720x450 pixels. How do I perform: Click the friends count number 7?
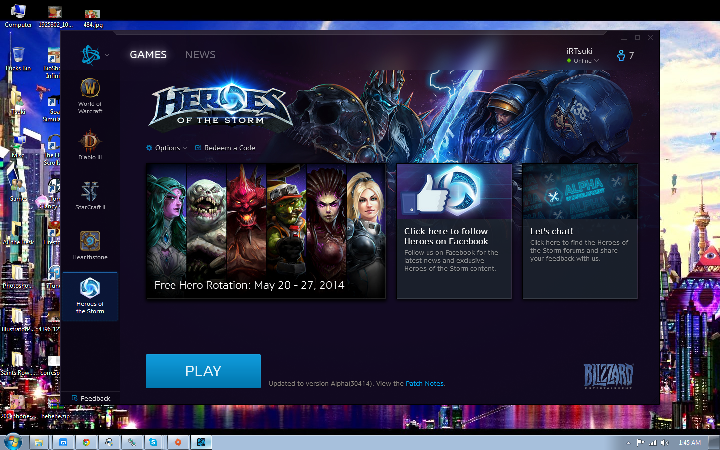tap(632, 56)
